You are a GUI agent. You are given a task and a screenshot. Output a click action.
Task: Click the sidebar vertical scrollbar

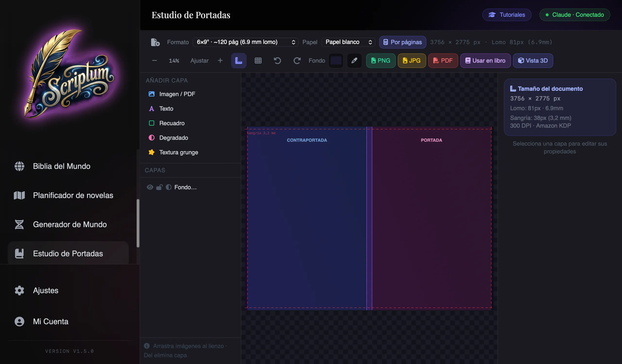(x=138, y=223)
